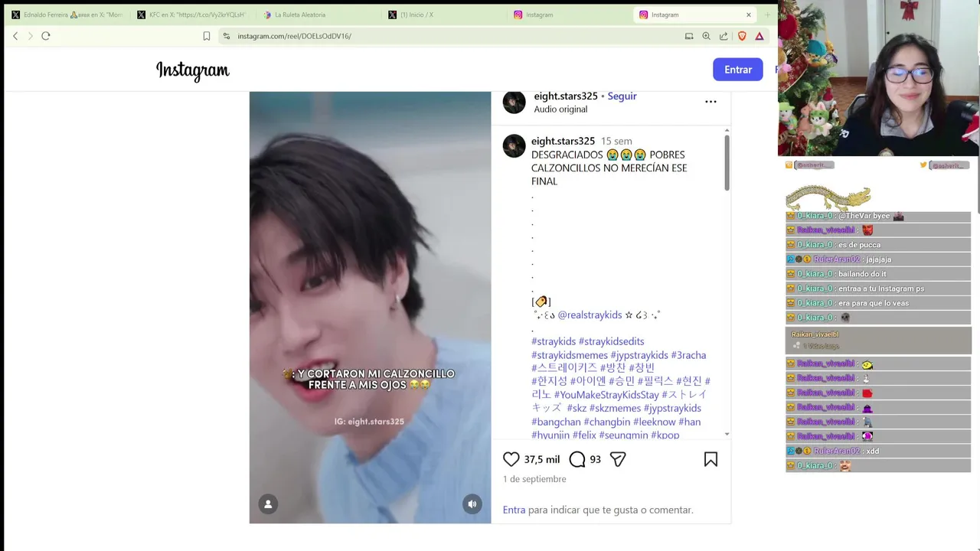980x551 pixels.
Task: Open the #straykids hashtag
Action: pos(554,341)
